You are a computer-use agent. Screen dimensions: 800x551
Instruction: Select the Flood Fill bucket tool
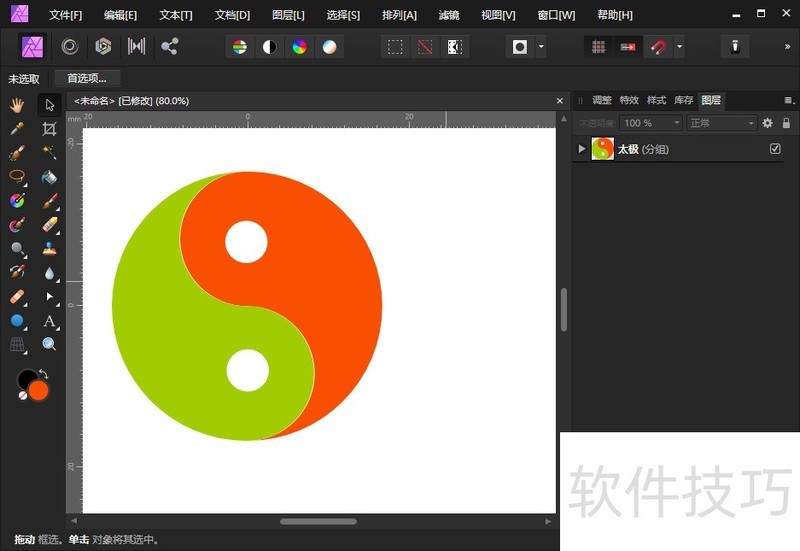pos(49,177)
